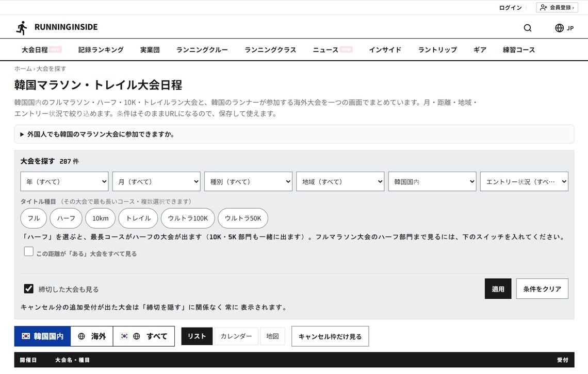Check 'この距離が「ある」大会をすべて見る' box

28,251
